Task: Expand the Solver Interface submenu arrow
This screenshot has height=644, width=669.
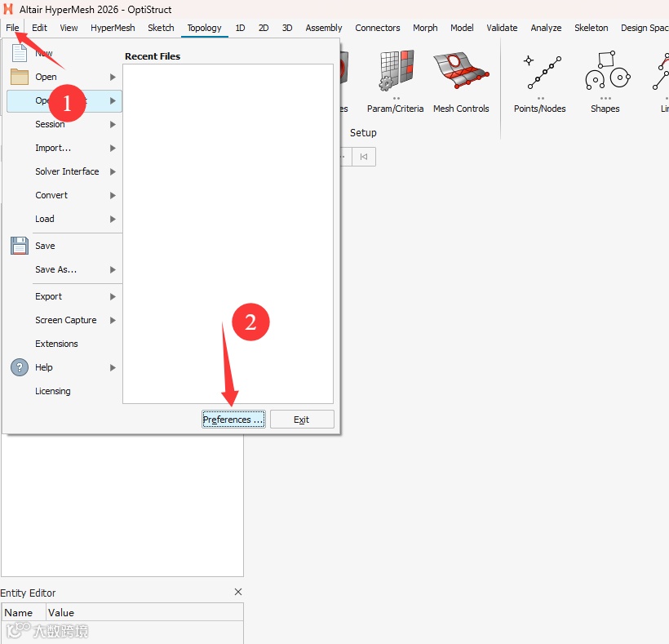Action: 113,171
